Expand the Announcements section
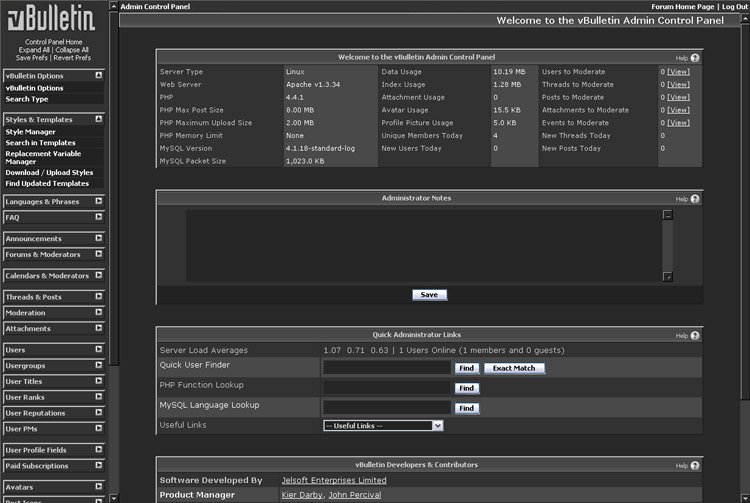The width and height of the screenshot is (750, 503). (x=99, y=238)
